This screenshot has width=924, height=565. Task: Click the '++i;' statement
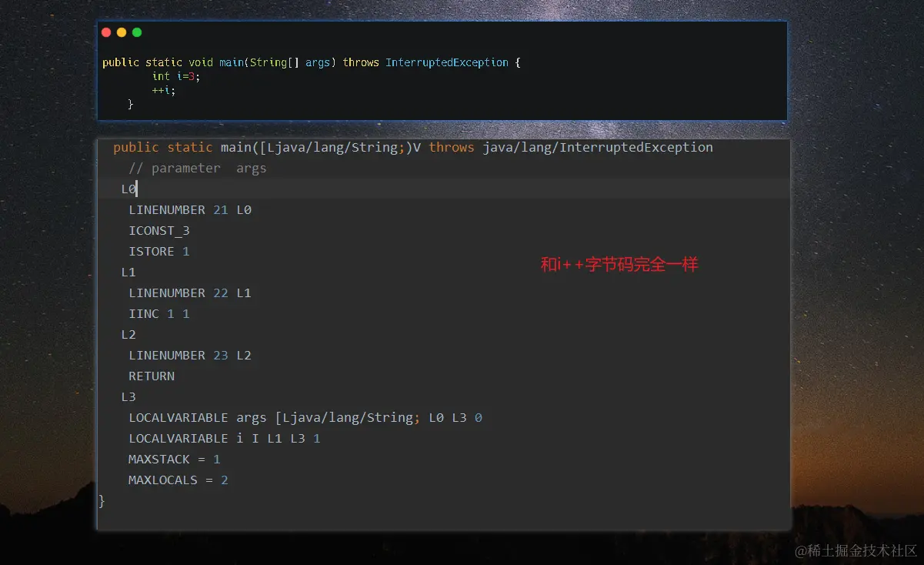point(164,90)
